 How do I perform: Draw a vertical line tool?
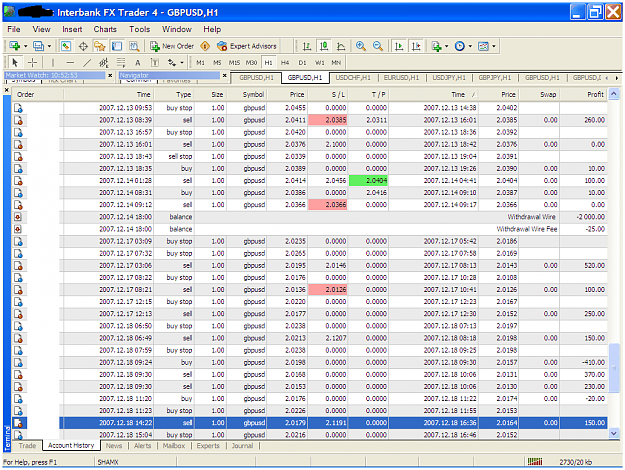pyautogui.click(x=53, y=63)
